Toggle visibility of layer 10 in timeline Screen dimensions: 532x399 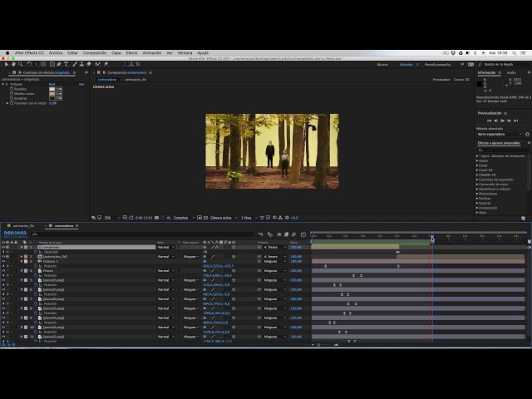(x=3, y=328)
